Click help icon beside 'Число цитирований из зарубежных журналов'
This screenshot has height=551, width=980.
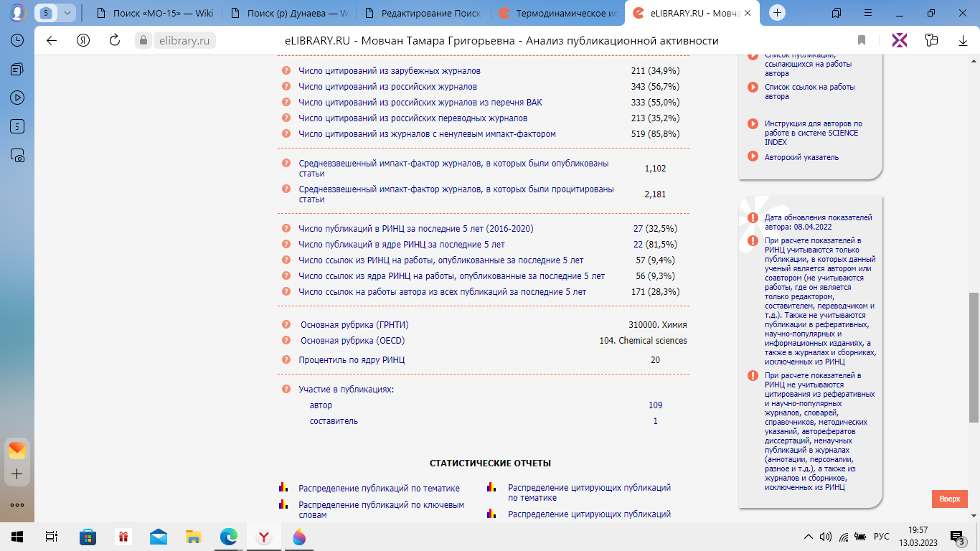point(286,71)
